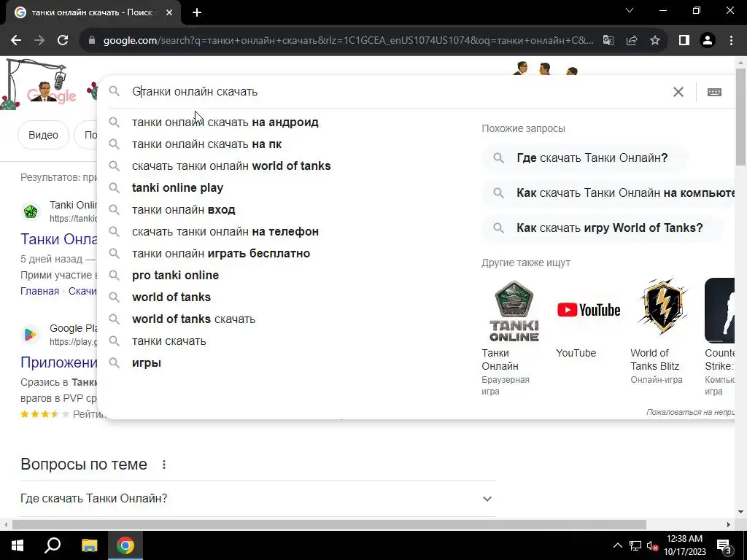Open the Translate this page icon
Image resolution: width=747 pixels, height=560 pixels.
pos(608,41)
